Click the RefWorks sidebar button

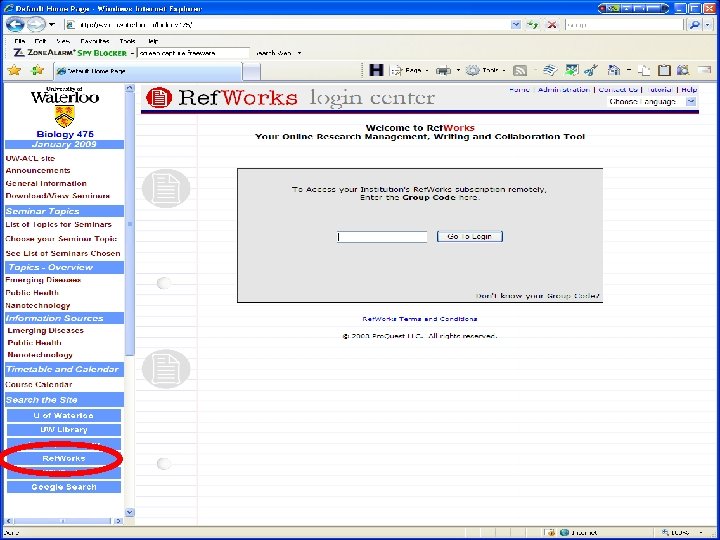[x=64, y=458]
